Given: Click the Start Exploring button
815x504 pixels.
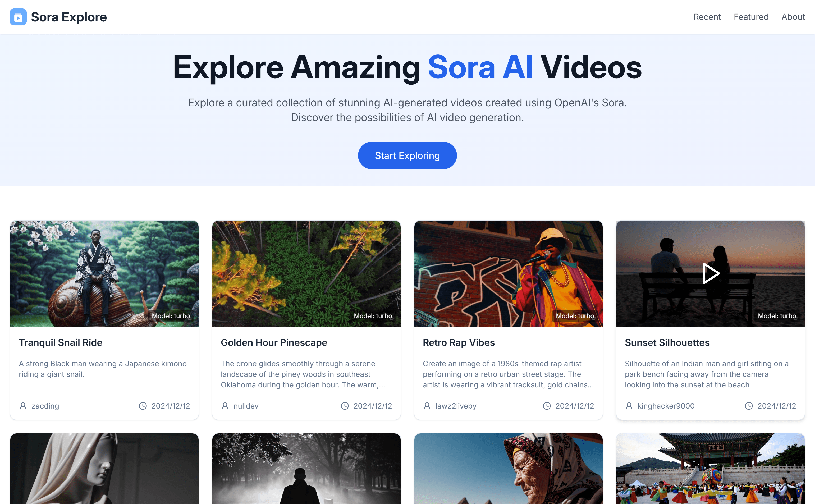Looking at the screenshot, I should (x=407, y=155).
